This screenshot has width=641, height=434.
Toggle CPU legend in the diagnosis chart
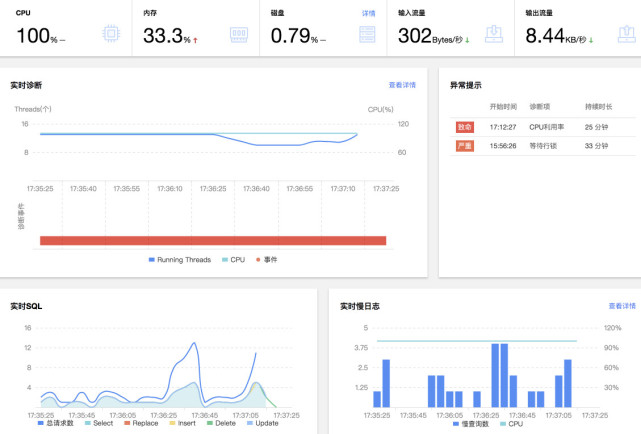point(233,260)
